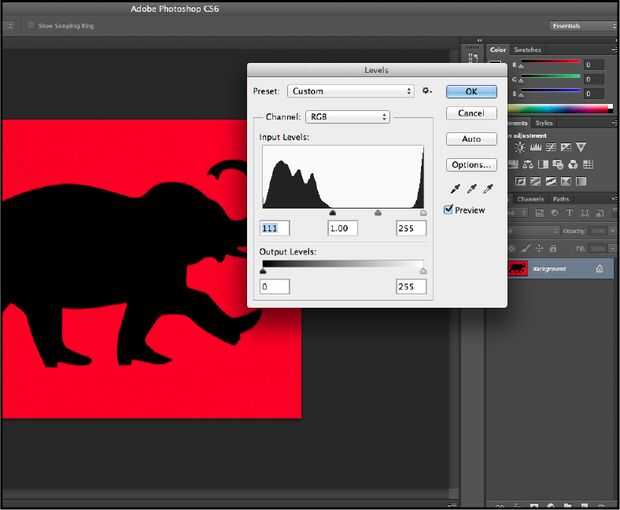Add a Gradient Map adjustment

pos(581,181)
